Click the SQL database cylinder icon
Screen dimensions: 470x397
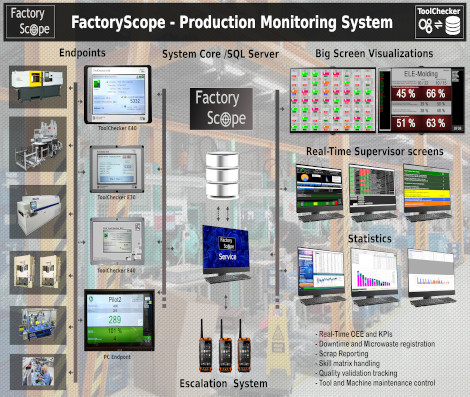pos(222,175)
